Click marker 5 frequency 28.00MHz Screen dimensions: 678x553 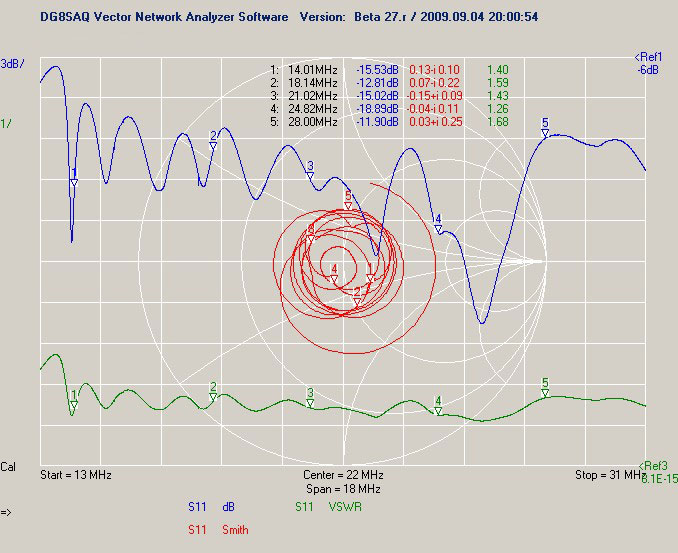coord(313,121)
